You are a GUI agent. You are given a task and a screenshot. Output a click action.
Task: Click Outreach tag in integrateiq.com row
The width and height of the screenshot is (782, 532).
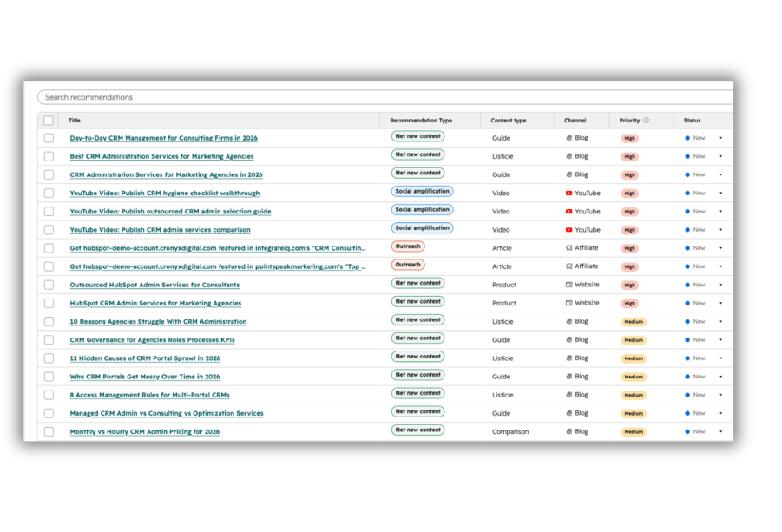(x=408, y=246)
